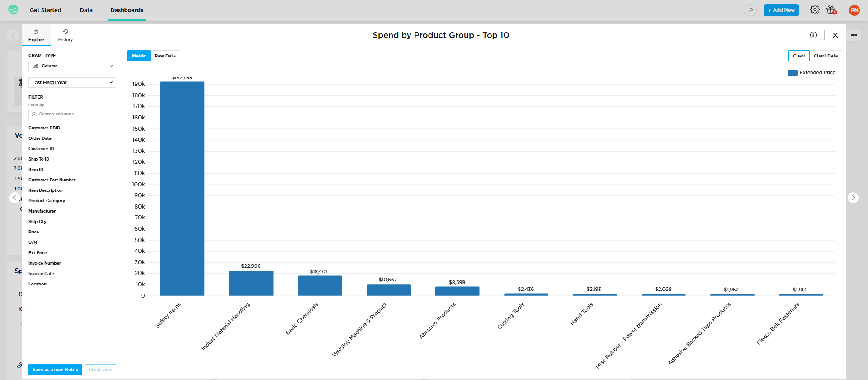Click the Welding Machine & Product bar
Screen dimensions: 868x380
click(x=388, y=290)
